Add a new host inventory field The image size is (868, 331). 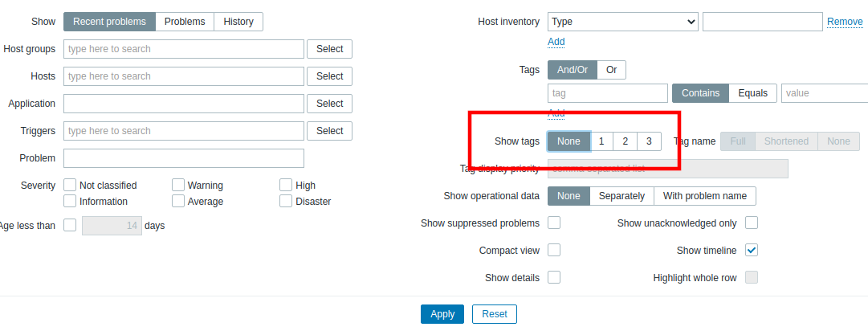point(556,42)
